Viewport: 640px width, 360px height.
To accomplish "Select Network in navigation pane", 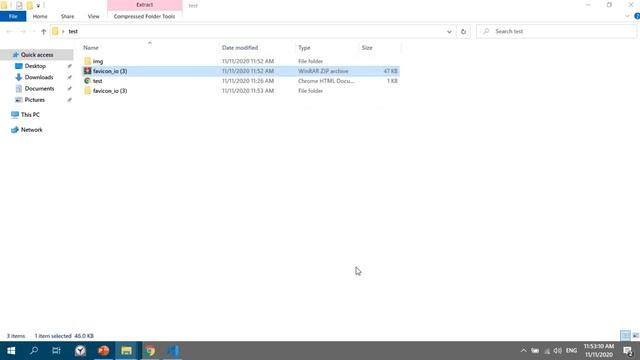I will pos(31,130).
